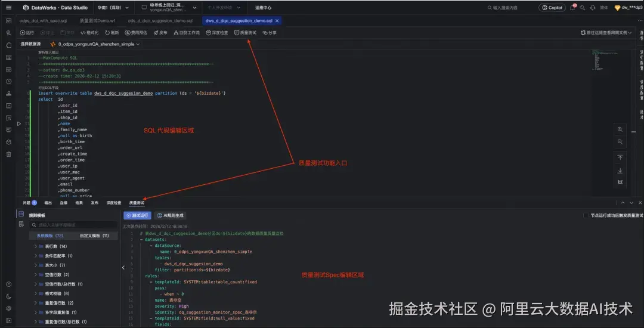This screenshot has width=644, height=328.
Task: Select the 自定义模板 (11) tab
Action: [94, 236]
